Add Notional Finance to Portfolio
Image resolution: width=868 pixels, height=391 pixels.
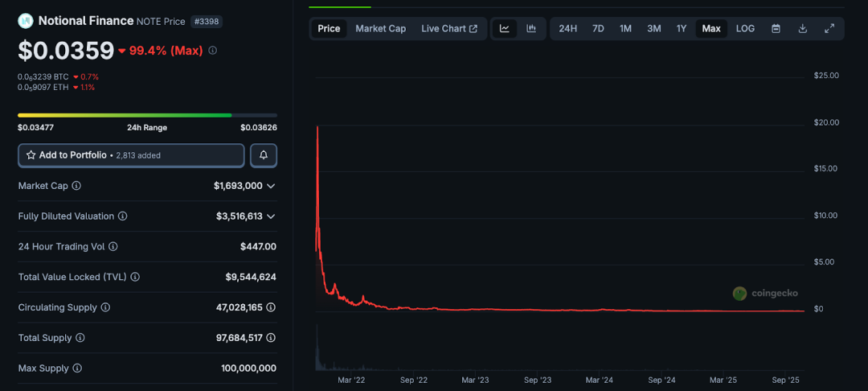(131, 155)
